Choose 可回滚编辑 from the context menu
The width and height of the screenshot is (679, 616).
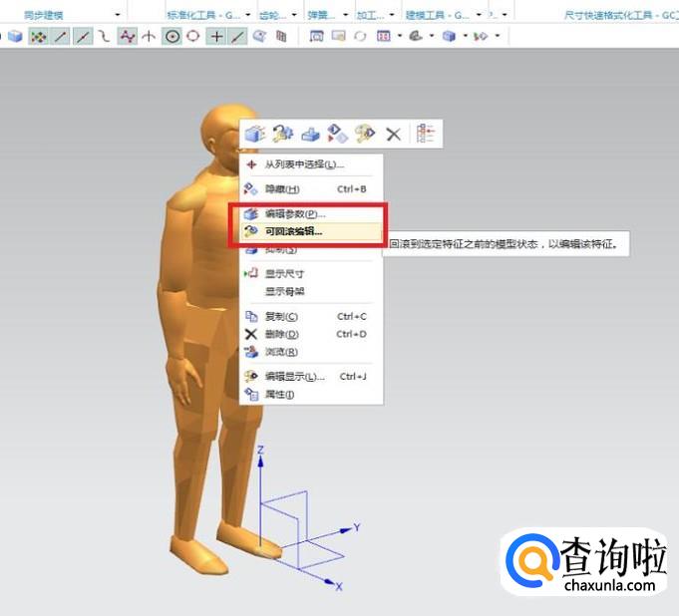293,231
